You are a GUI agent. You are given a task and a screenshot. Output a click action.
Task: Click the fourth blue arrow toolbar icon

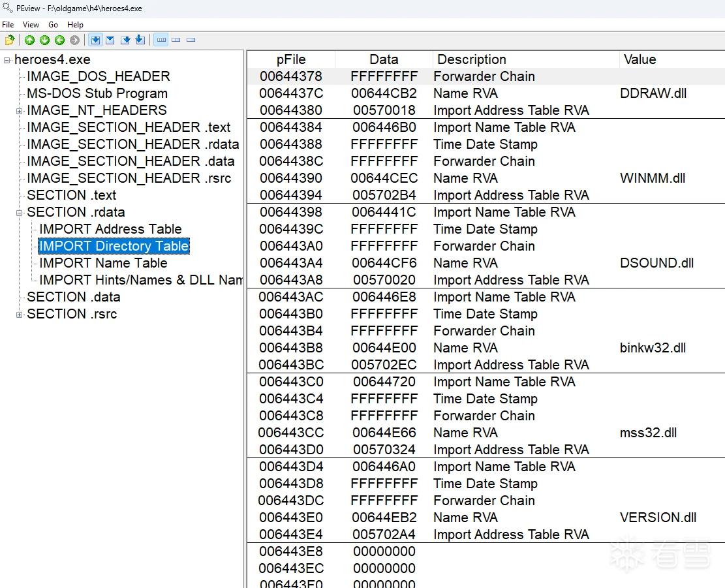(x=140, y=40)
